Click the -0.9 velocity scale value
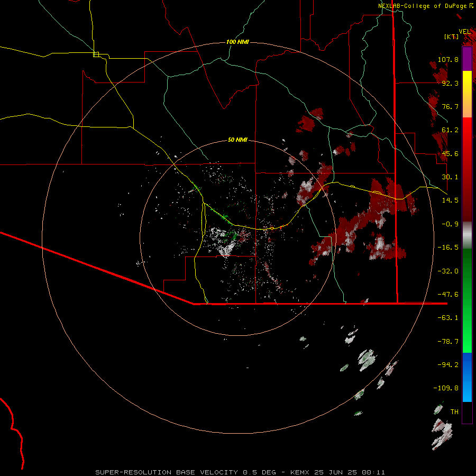The width and height of the screenshot is (476, 476). coord(450,224)
